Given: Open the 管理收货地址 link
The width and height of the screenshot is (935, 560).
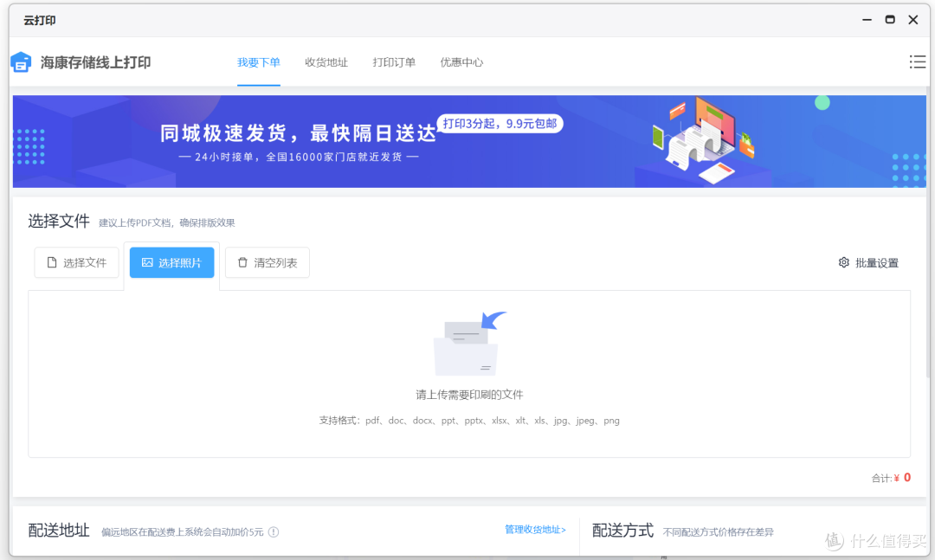Looking at the screenshot, I should pyautogui.click(x=536, y=530).
